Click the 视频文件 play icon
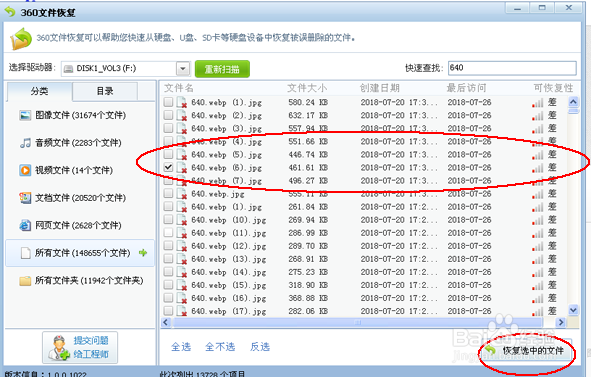The height and width of the screenshot is (377, 591). point(25,170)
